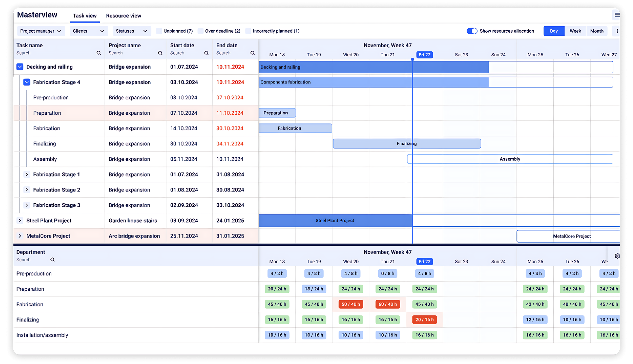Image resolution: width=633 pixels, height=364 pixels.
Task: Open the Department search magnifier
Action: point(52,259)
